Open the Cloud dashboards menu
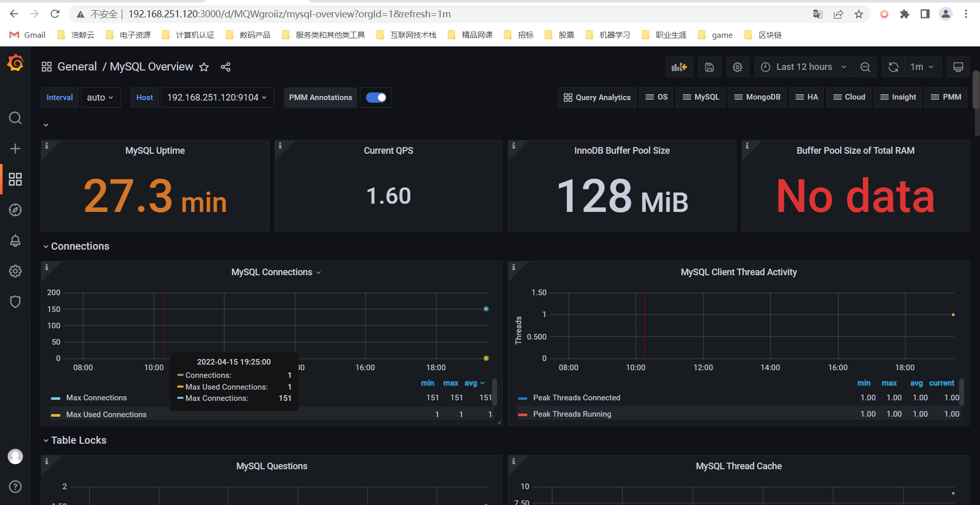Image resolution: width=980 pixels, height=505 pixels. click(x=849, y=97)
